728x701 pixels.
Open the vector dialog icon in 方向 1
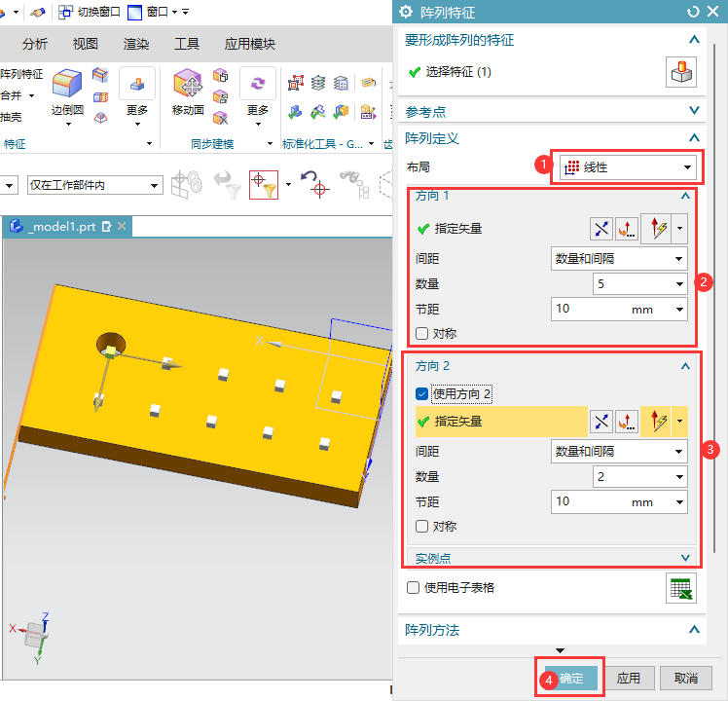pyautogui.click(x=626, y=229)
